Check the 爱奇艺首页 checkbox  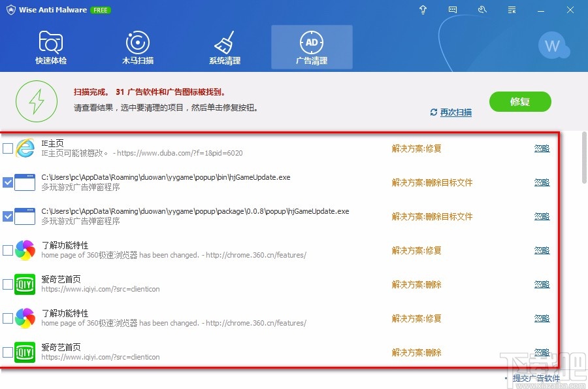(8, 284)
